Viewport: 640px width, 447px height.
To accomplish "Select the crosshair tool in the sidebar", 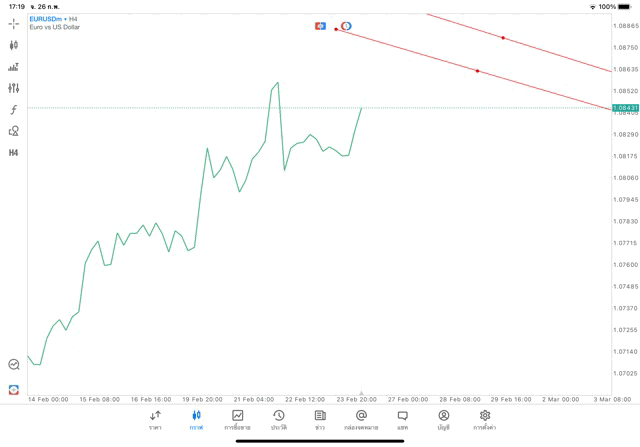I will pos(14,23).
